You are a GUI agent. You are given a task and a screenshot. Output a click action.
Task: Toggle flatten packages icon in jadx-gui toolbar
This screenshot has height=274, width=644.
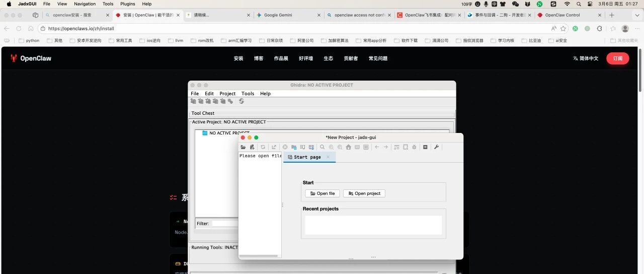tap(294, 147)
